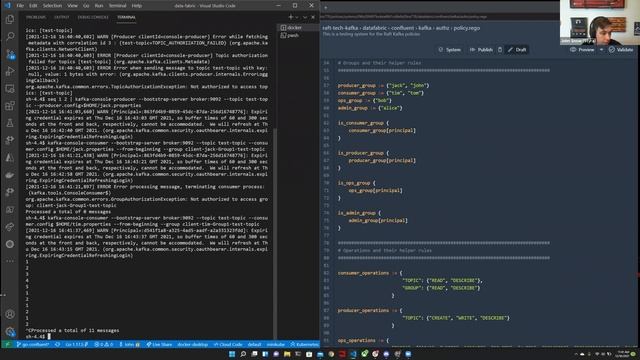Show additional views ellipsis in activity bar
Image resolution: width=640 pixels, height=360 pixels.
point(10,260)
